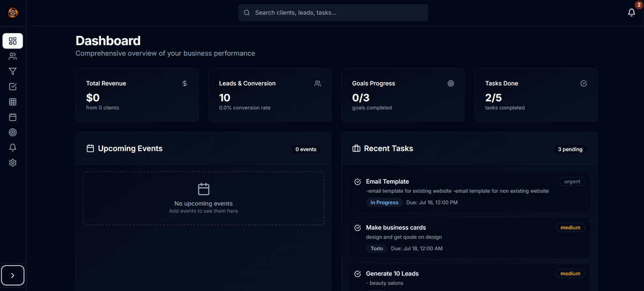Open the Calendar icon in sidebar
Image resolution: width=644 pixels, height=291 pixels.
[13, 117]
